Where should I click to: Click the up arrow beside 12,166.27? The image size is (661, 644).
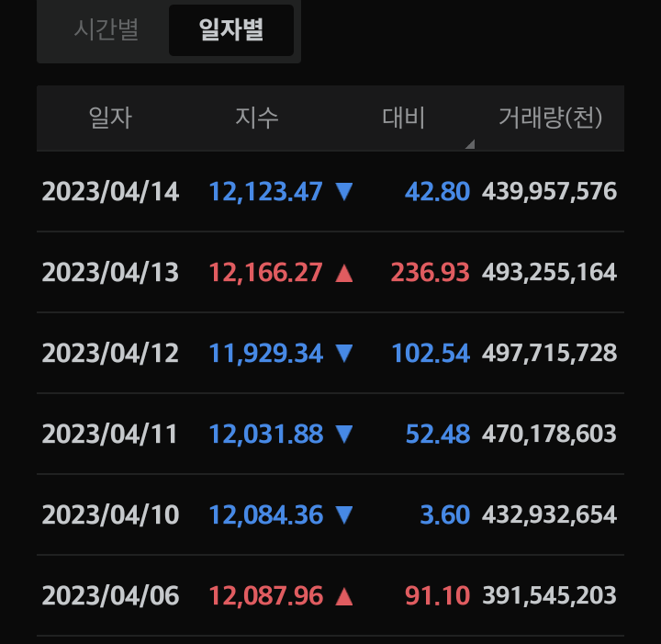(x=344, y=273)
